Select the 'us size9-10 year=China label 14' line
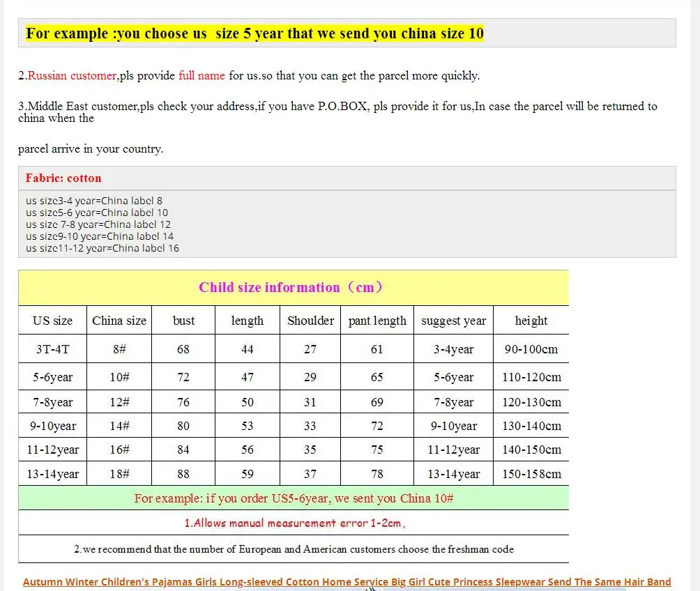 point(100,236)
